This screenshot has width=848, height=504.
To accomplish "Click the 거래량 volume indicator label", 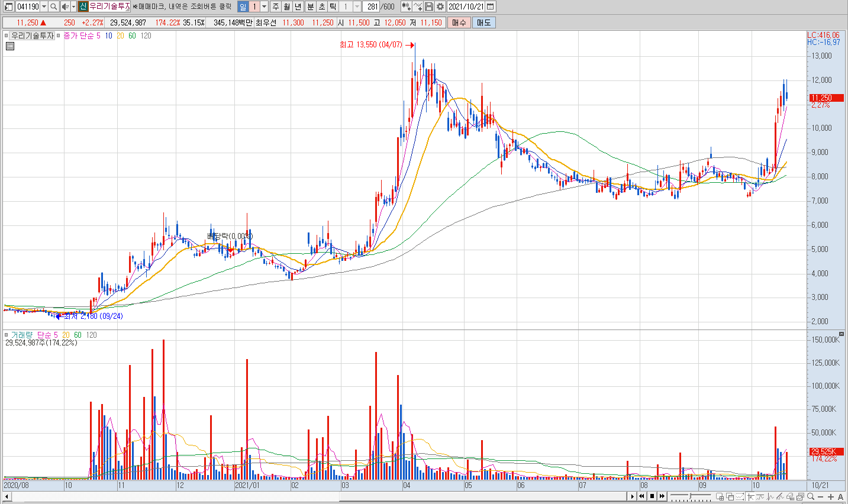I will [22, 335].
